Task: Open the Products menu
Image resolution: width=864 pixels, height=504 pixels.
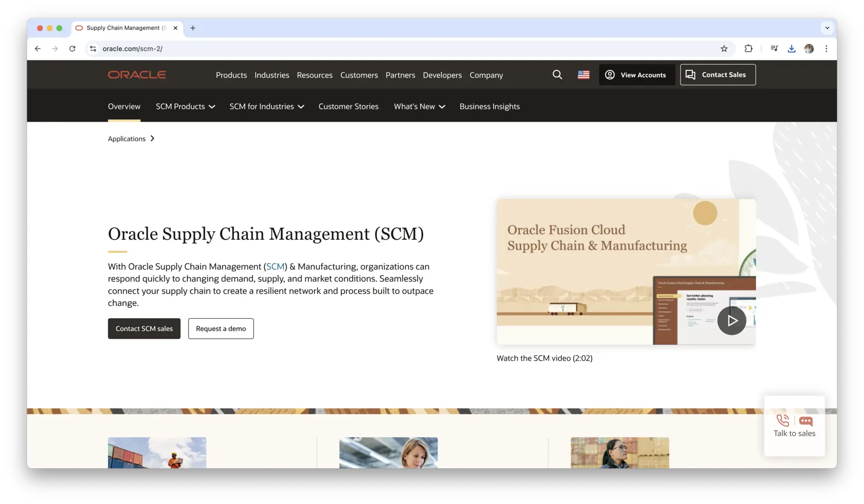Action: click(x=231, y=75)
